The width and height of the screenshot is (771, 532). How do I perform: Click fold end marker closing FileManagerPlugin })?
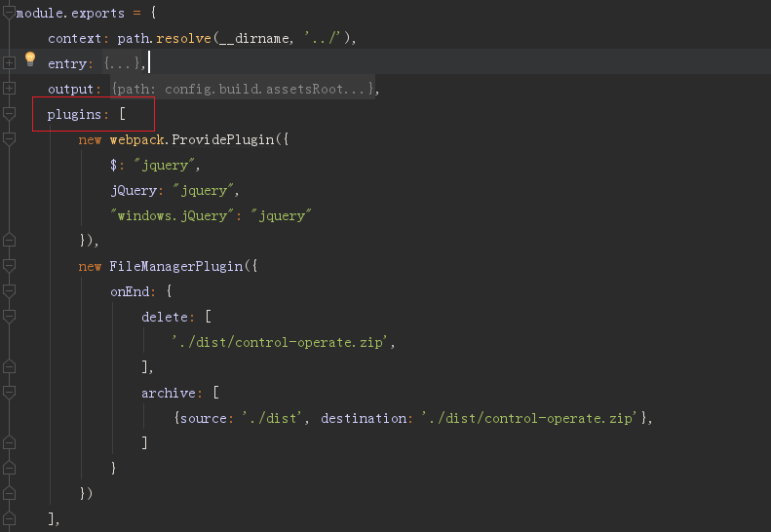pos(9,493)
